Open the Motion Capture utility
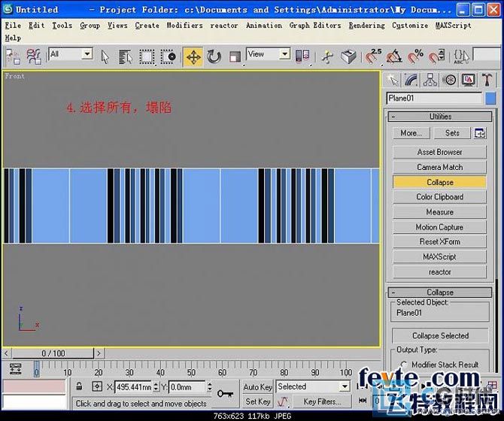Image resolution: width=504 pixels, height=421 pixels. (x=439, y=227)
